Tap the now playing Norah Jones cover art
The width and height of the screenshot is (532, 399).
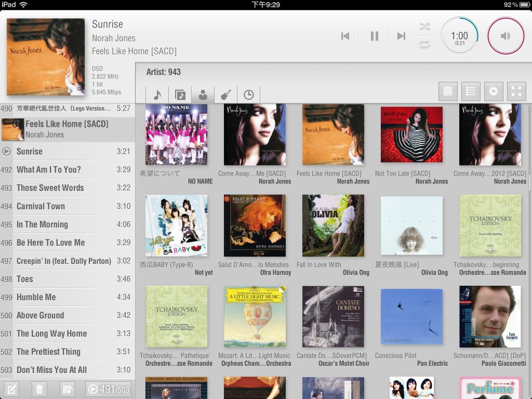click(46, 57)
